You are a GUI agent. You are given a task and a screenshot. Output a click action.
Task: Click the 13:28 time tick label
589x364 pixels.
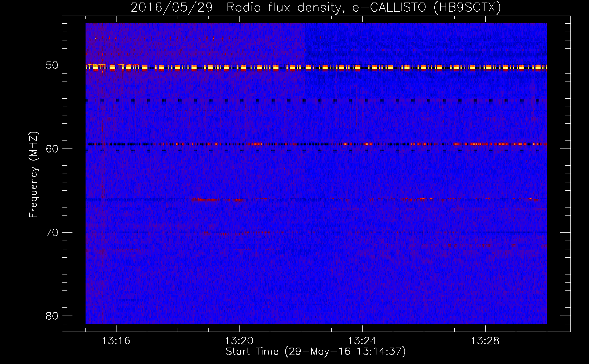click(485, 341)
